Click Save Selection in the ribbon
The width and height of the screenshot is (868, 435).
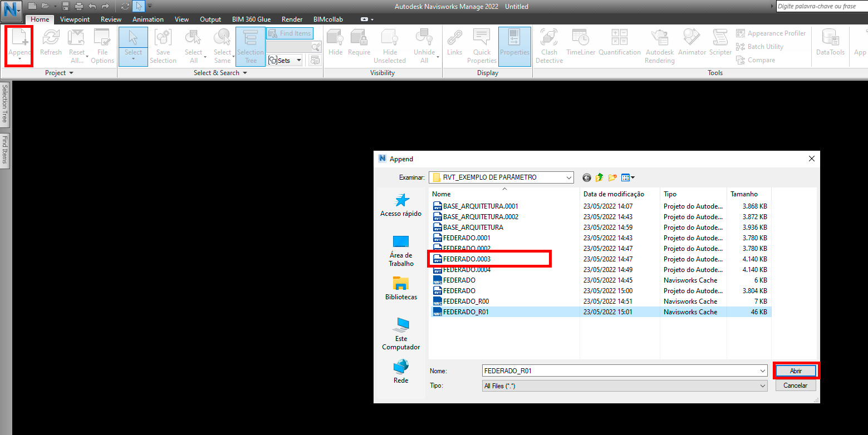point(163,46)
